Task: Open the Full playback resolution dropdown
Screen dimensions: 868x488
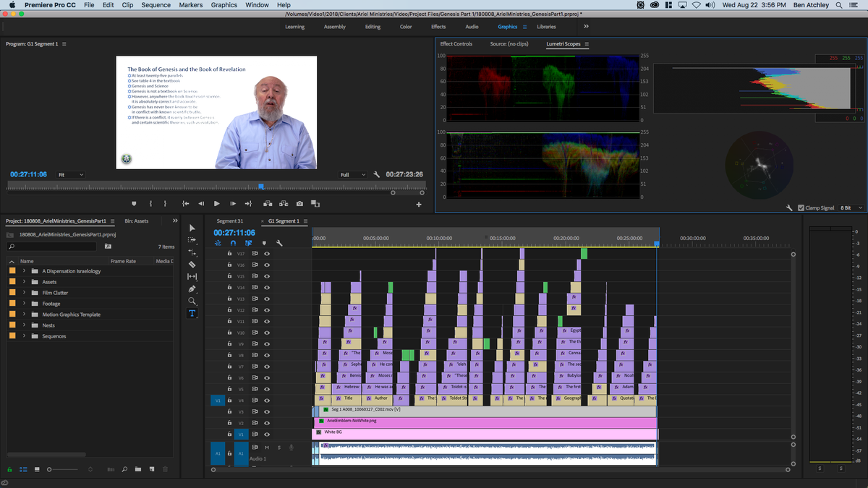Action: point(354,174)
